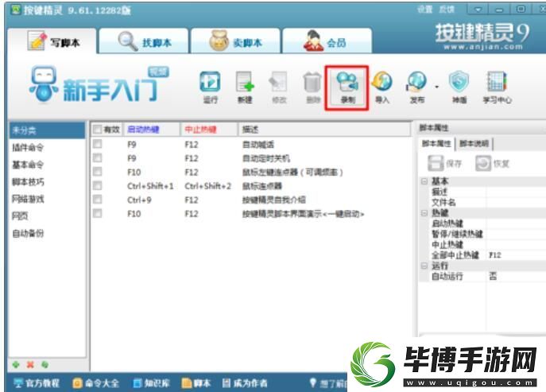Open 命令大全 command reference
This screenshot has width=546, height=392.
pyautogui.click(x=95, y=383)
